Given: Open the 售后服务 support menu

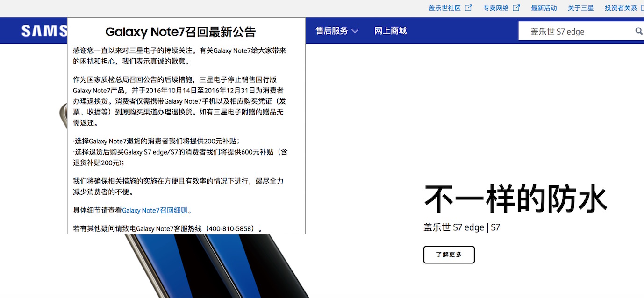Looking at the screenshot, I should pyautogui.click(x=332, y=31).
